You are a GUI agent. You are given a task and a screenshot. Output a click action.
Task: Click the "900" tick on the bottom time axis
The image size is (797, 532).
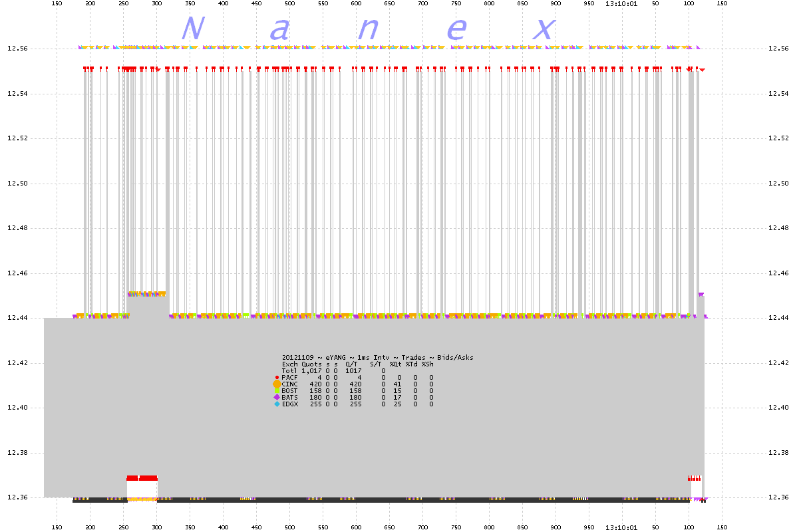click(556, 527)
